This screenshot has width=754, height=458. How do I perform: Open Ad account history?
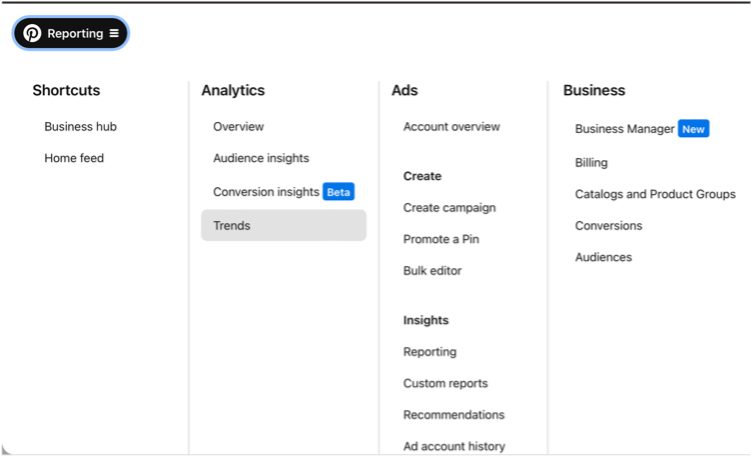tap(454, 446)
